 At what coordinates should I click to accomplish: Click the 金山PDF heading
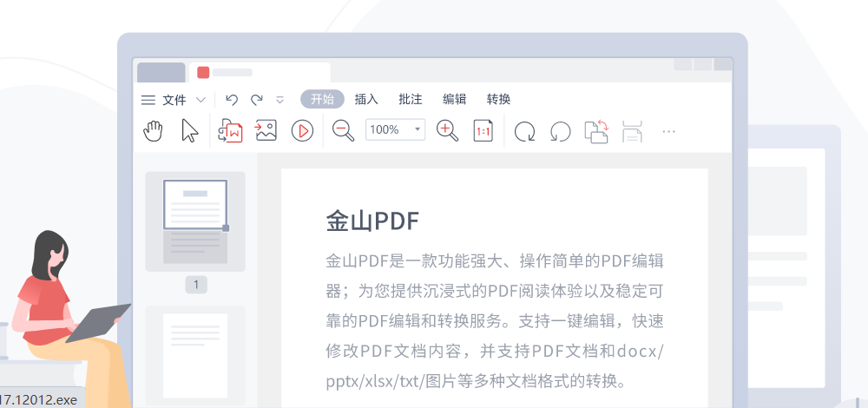(x=372, y=221)
